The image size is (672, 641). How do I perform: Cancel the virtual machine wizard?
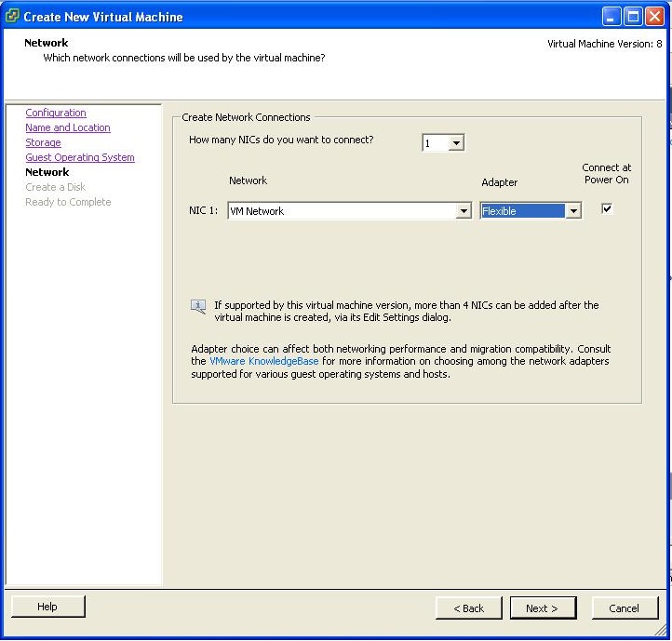click(624, 608)
